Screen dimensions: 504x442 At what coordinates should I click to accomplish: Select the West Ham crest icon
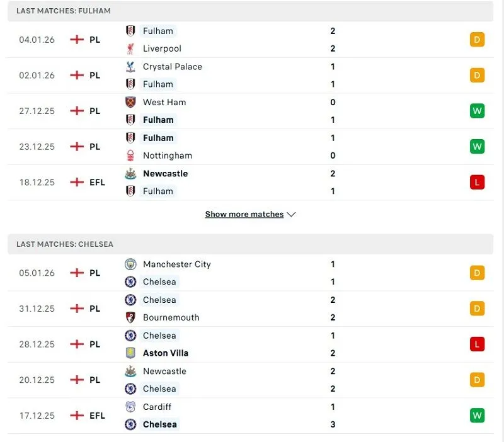point(130,102)
